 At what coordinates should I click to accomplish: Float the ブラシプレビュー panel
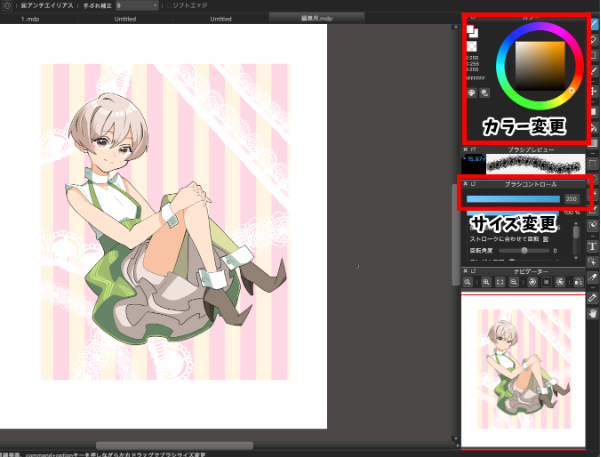pos(473,149)
